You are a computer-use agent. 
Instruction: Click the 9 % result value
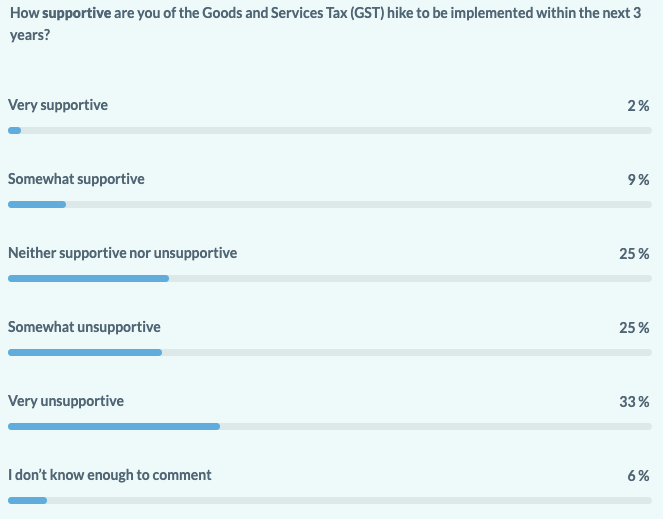click(x=638, y=180)
